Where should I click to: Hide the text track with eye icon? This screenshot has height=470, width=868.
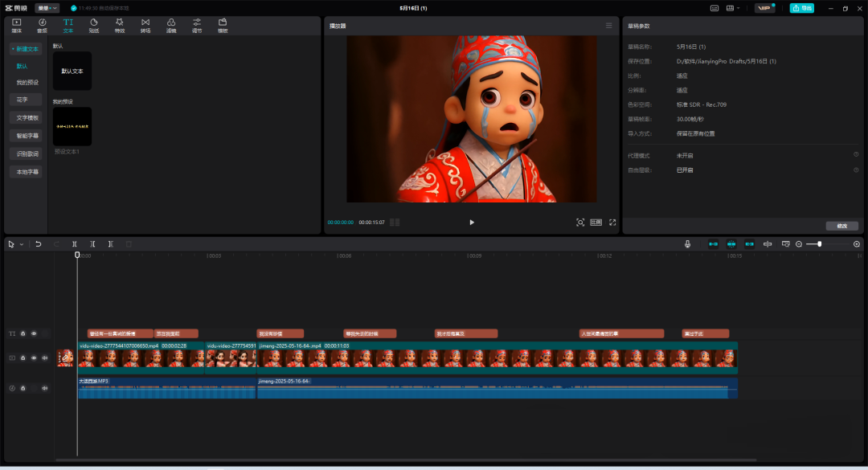pyautogui.click(x=34, y=333)
